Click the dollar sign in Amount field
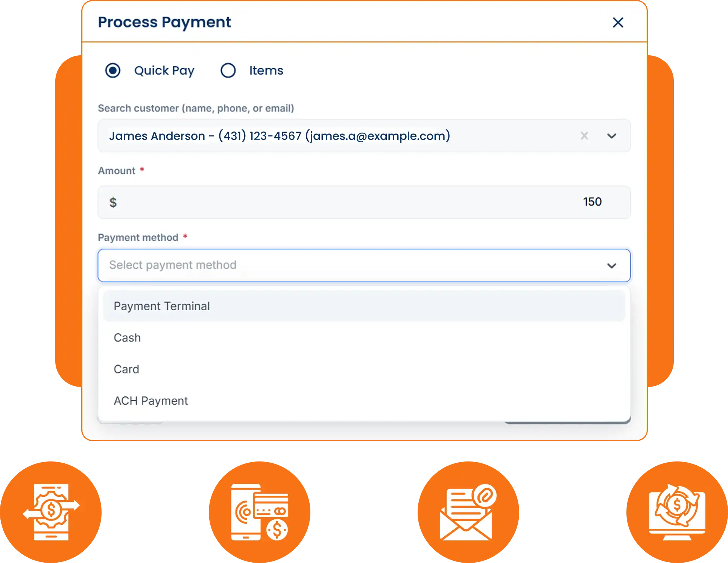728x563 pixels. (113, 202)
